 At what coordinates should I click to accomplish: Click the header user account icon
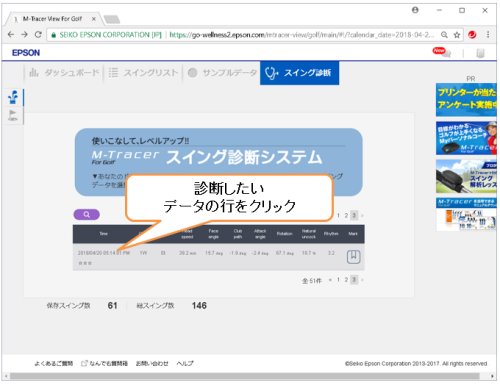[480, 53]
